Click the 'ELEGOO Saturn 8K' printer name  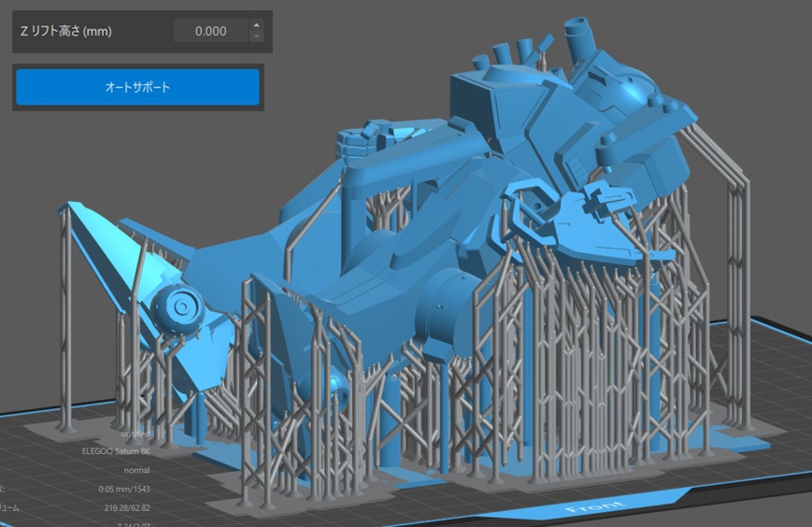click(x=116, y=451)
